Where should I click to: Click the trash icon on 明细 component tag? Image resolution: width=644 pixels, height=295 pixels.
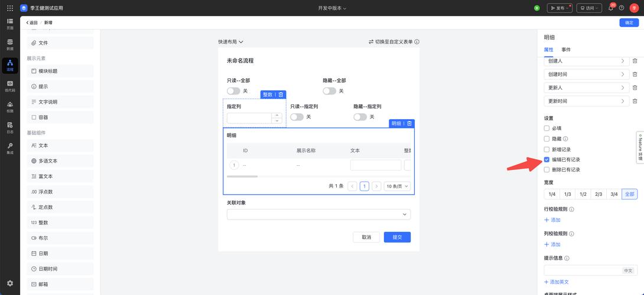click(x=409, y=123)
